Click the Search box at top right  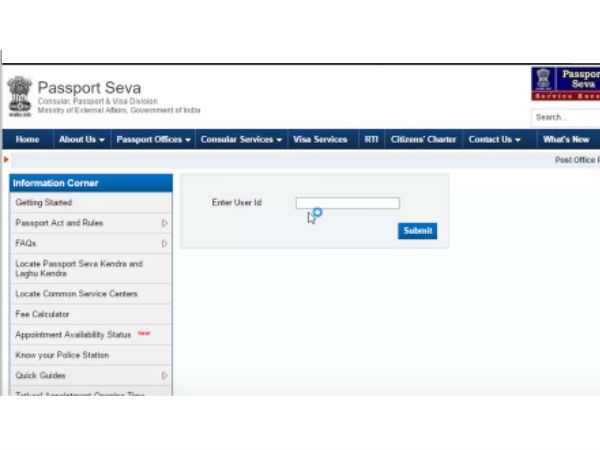pos(566,117)
